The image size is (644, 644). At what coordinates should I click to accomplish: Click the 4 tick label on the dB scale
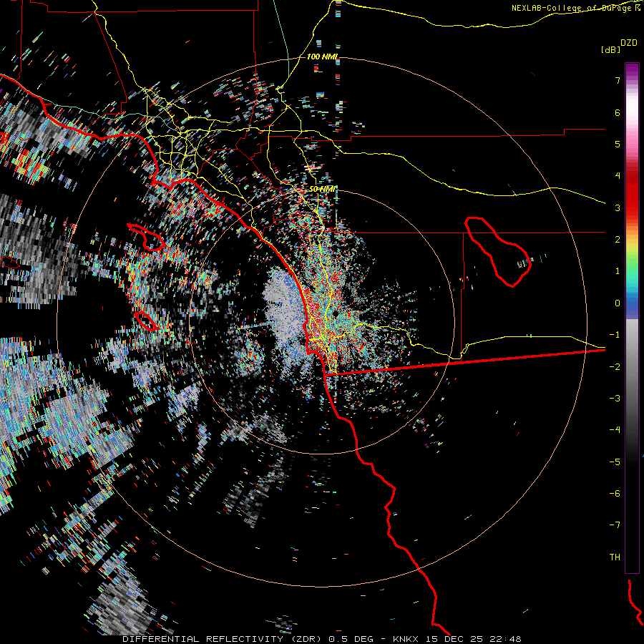click(618, 176)
